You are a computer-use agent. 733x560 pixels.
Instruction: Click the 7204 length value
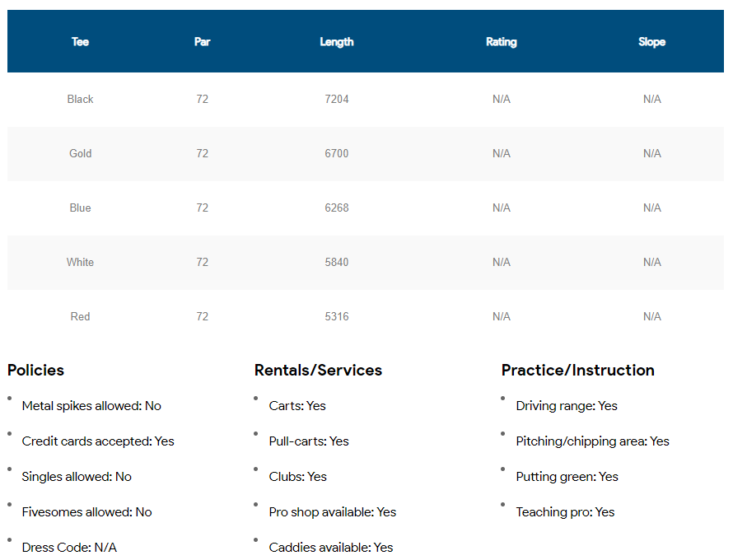click(336, 99)
